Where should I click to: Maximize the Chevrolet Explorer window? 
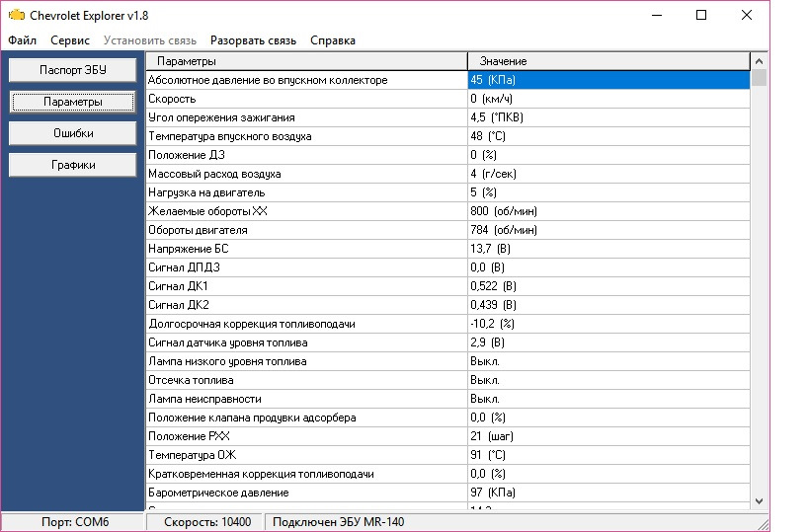[701, 15]
